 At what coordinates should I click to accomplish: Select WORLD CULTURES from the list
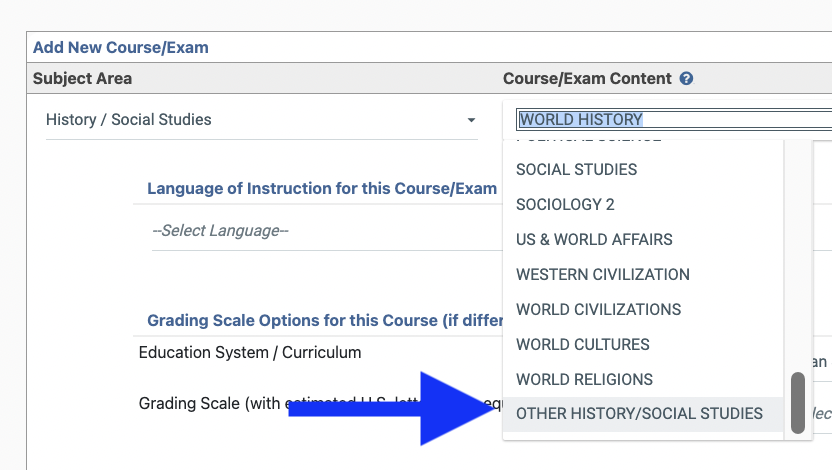pyautogui.click(x=582, y=345)
